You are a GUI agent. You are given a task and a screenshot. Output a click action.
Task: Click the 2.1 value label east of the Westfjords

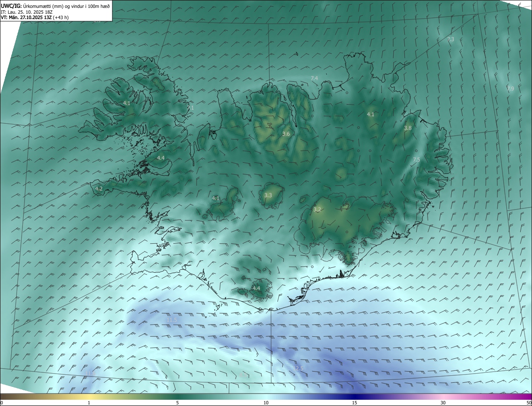pyautogui.click(x=190, y=108)
